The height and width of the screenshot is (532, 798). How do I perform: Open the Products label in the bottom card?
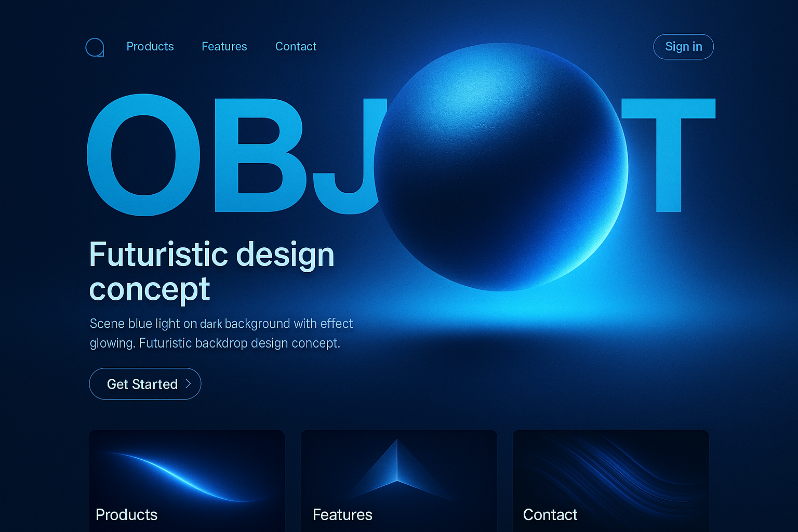[x=126, y=515]
